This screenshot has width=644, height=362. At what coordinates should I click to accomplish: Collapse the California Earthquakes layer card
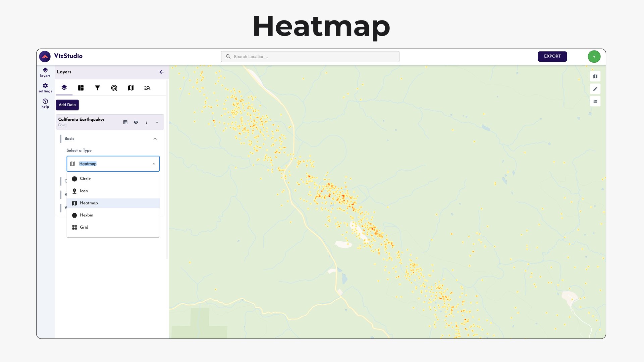coord(157,122)
